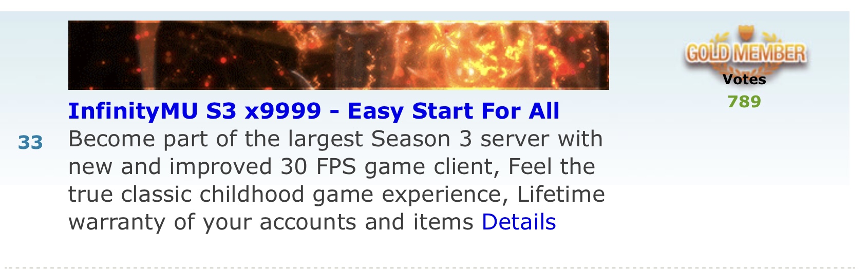868x269 pixels.
Task: Open InfinityMU S3 x9999 title link
Action: (314, 111)
